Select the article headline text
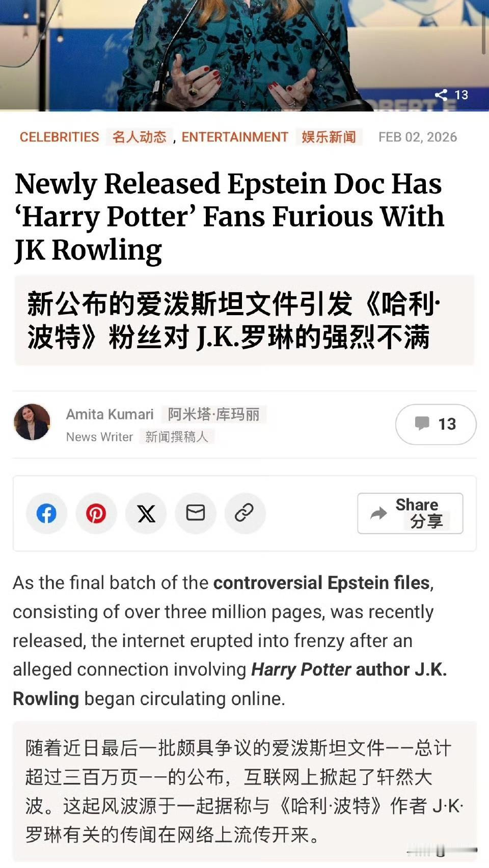Image resolution: width=489 pixels, height=868 pixels. (229, 217)
